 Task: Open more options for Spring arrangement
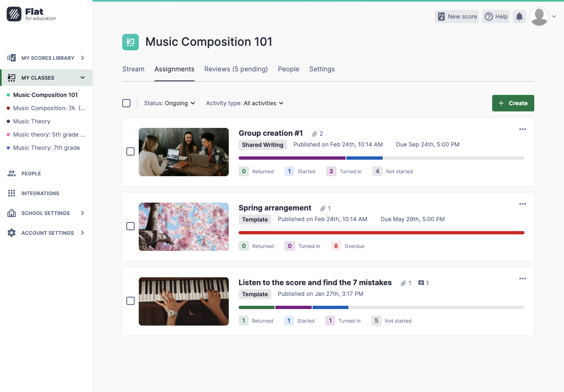tap(522, 204)
